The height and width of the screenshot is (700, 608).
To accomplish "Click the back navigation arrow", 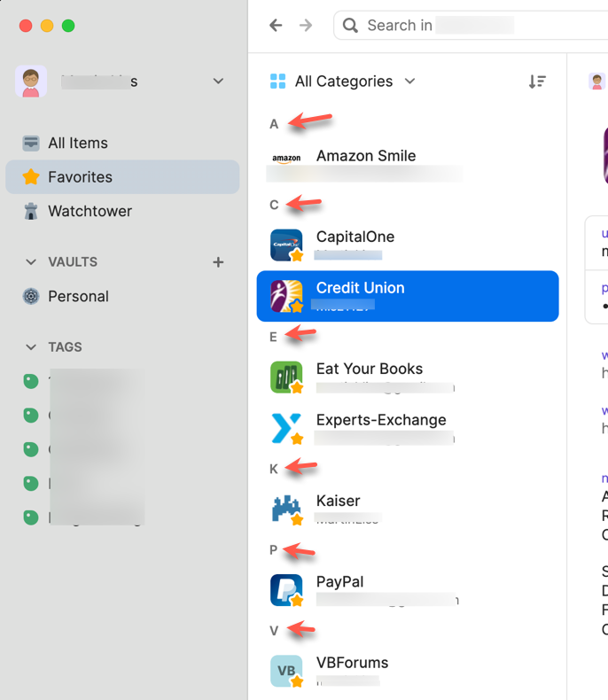I will click(276, 26).
